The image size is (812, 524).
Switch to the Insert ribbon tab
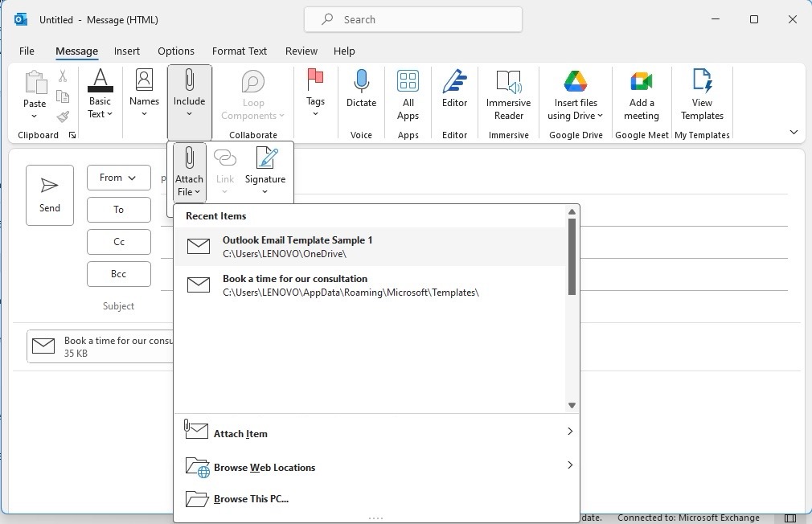point(127,51)
